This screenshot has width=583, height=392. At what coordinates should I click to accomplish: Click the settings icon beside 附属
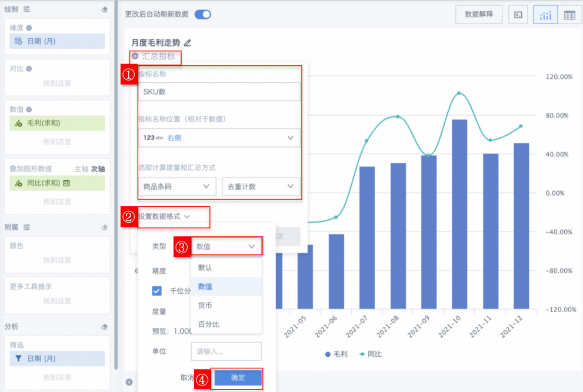tap(26, 227)
